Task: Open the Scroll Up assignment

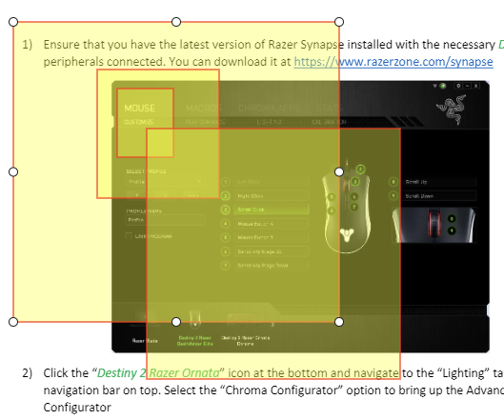Action: click(439, 182)
